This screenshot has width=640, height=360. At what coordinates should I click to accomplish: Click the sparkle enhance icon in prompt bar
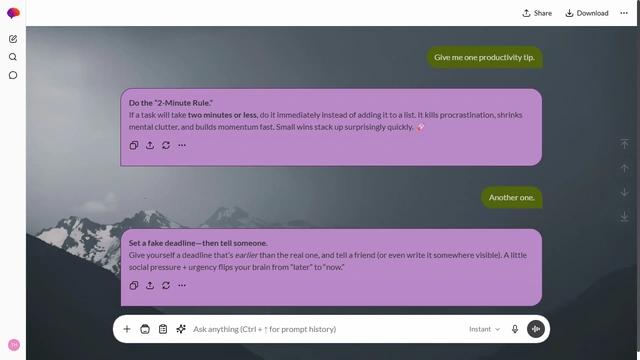pyautogui.click(x=181, y=329)
